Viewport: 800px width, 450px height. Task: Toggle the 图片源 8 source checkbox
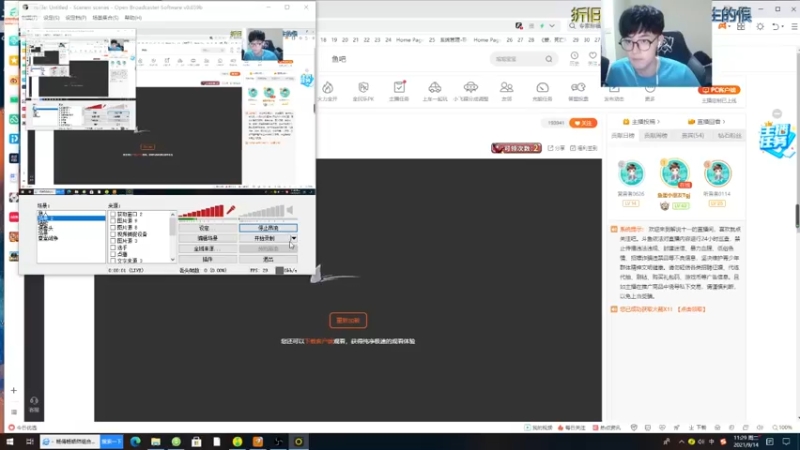[x=113, y=228]
